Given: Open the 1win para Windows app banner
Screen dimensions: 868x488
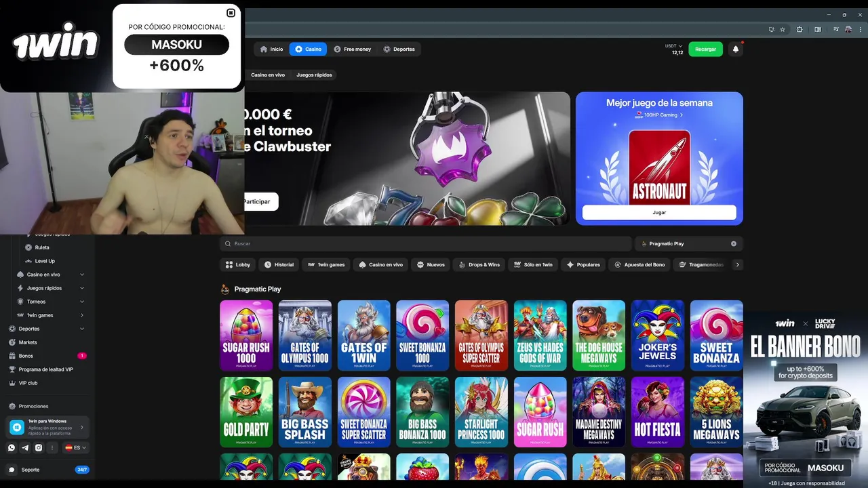Looking at the screenshot, I should point(47,427).
